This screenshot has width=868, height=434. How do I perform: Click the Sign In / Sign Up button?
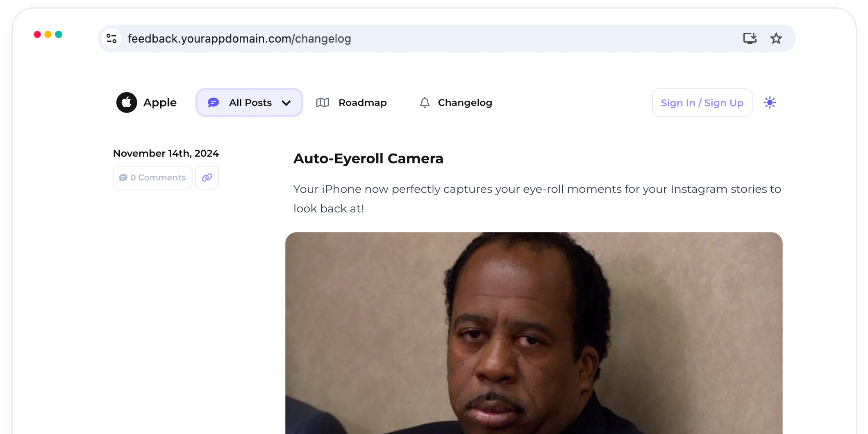click(x=702, y=102)
